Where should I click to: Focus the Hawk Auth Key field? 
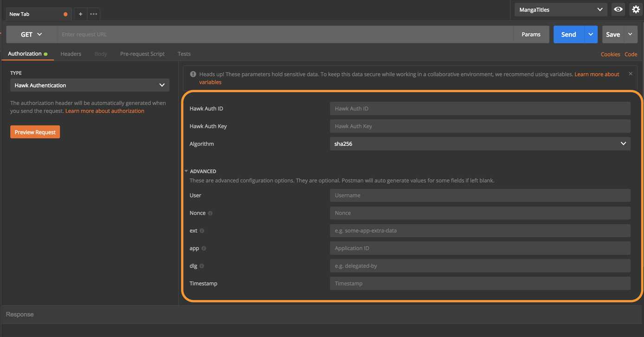tap(480, 126)
